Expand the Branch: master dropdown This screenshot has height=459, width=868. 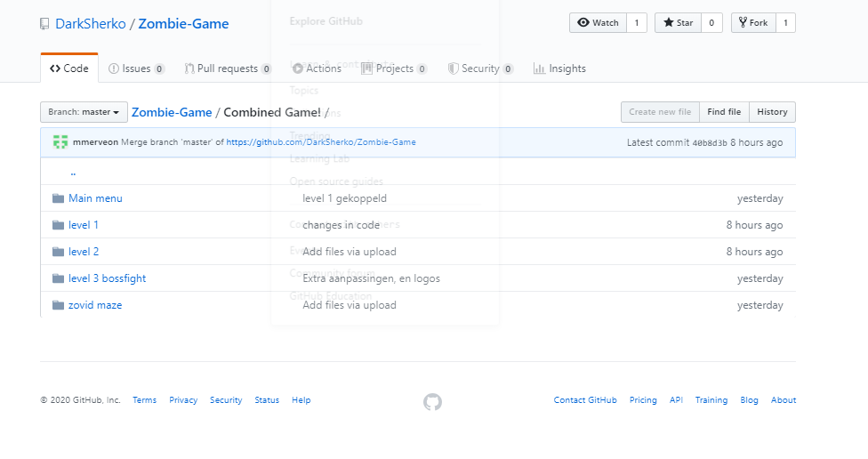tap(84, 112)
